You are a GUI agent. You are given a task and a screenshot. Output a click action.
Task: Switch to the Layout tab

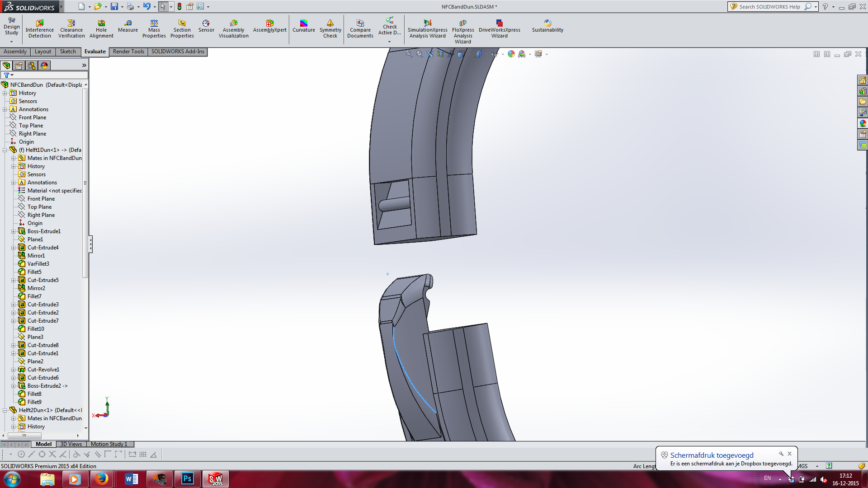click(x=43, y=52)
